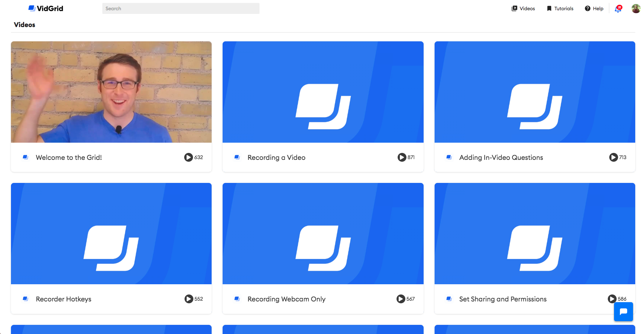Click VidGrid icon beside Recorder Hotkeys
Image resolution: width=644 pixels, height=334 pixels.
(x=26, y=299)
